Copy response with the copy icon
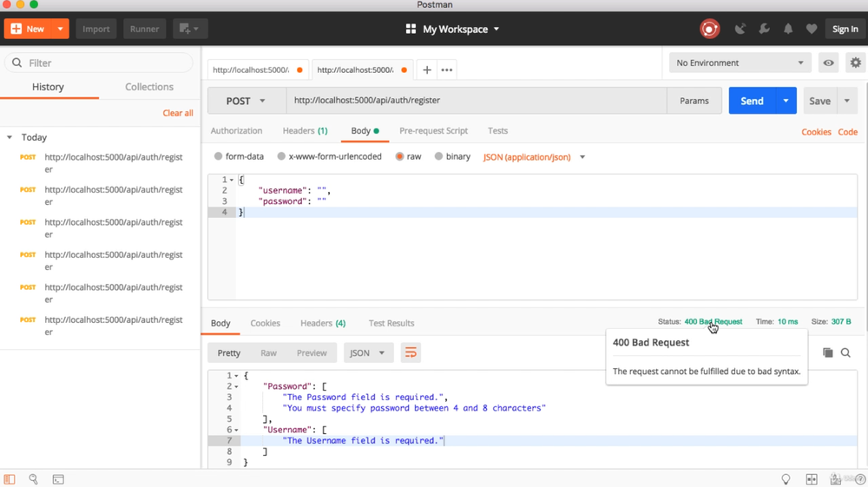This screenshot has width=868, height=487. tap(827, 352)
